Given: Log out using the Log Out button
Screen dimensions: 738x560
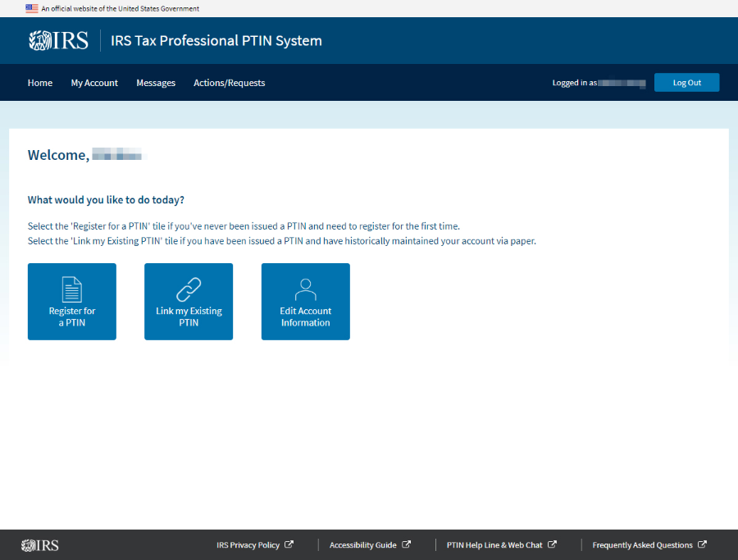Looking at the screenshot, I should coord(686,82).
